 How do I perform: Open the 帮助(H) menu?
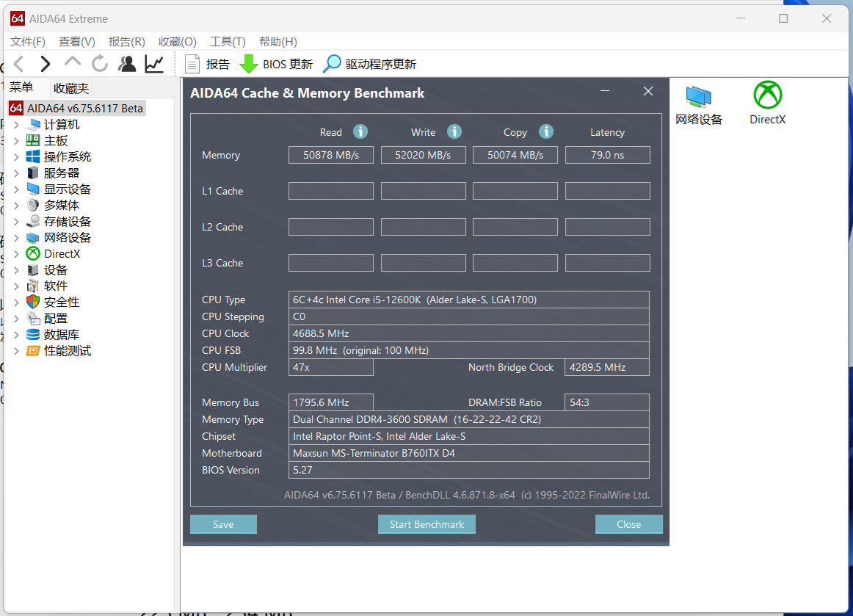point(278,42)
